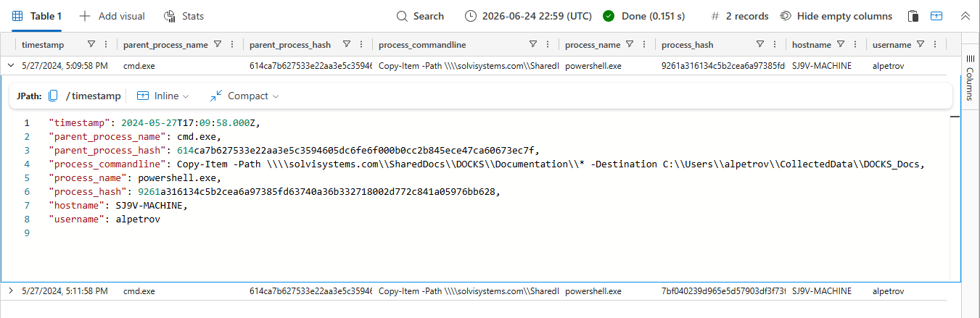Add a new visual
980x318 pixels.
(112, 16)
